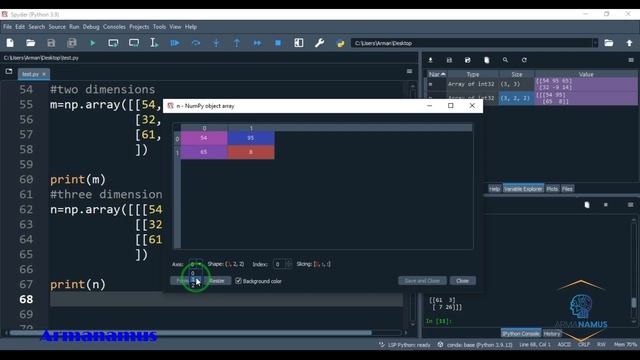
Task: Open the Tools menu
Action: (x=159, y=27)
